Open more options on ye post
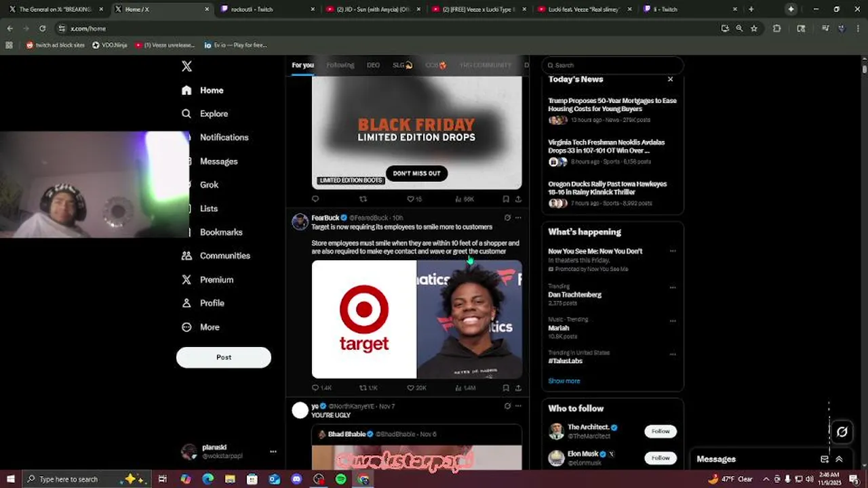 click(x=518, y=406)
